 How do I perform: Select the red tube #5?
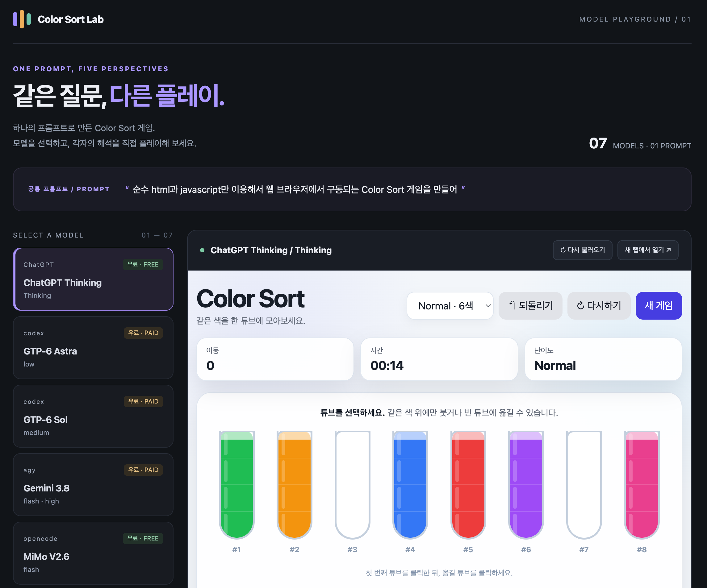[468, 485]
